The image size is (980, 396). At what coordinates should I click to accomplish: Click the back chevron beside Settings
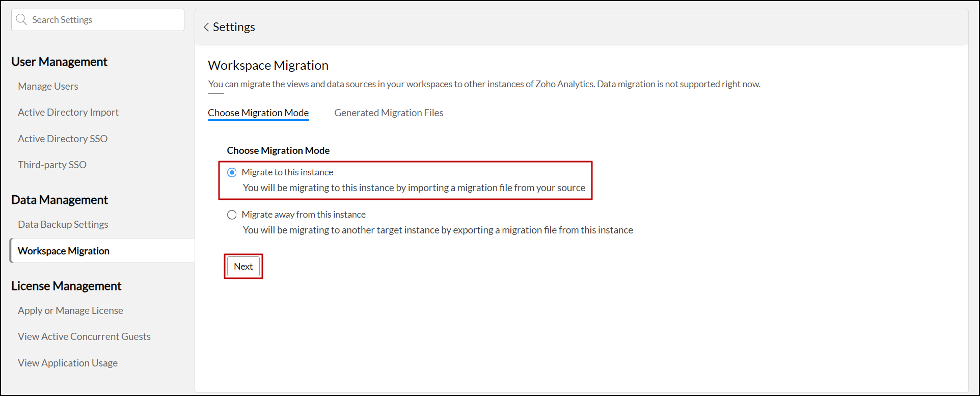click(x=206, y=27)
